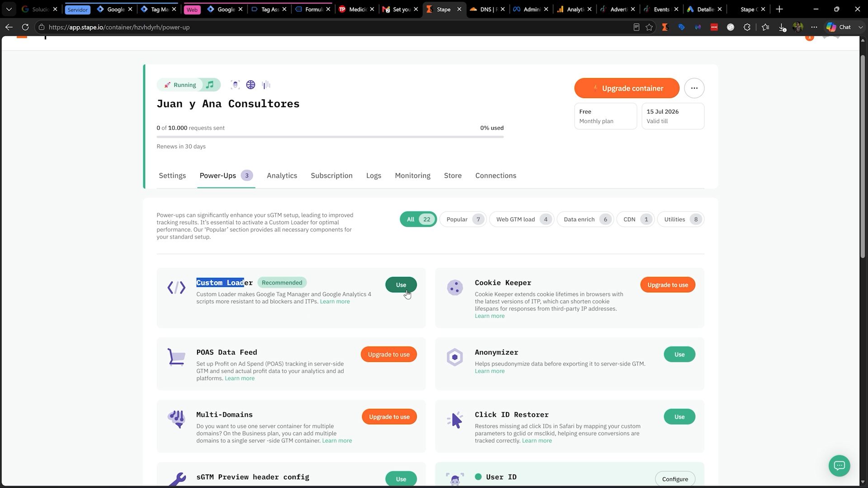The width and height of the screenshot is (868, 488).
Task: Click the sGTM Preview header wrench icon
Action: point(176,479)
